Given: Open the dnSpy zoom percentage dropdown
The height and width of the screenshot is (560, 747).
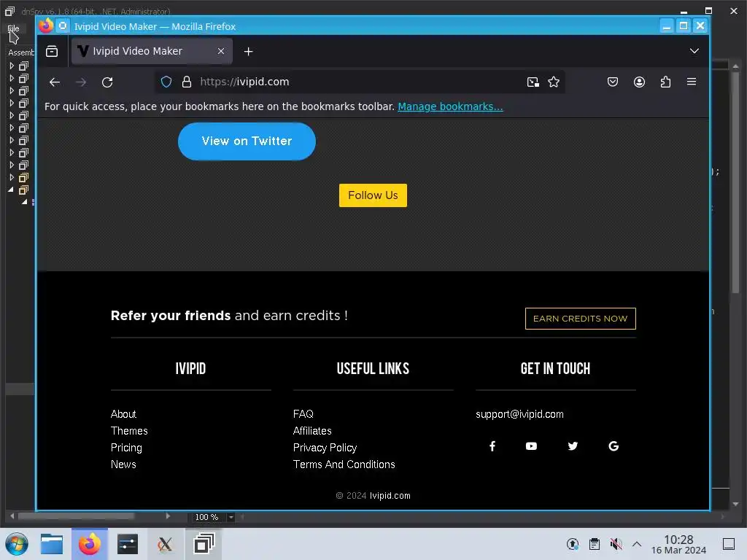Looking at the screenshot, I should (x=231, y=517).
